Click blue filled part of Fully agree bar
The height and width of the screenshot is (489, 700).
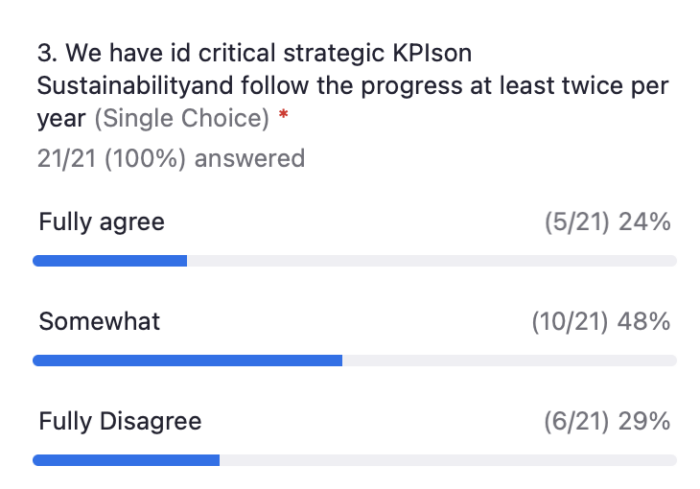110,261
